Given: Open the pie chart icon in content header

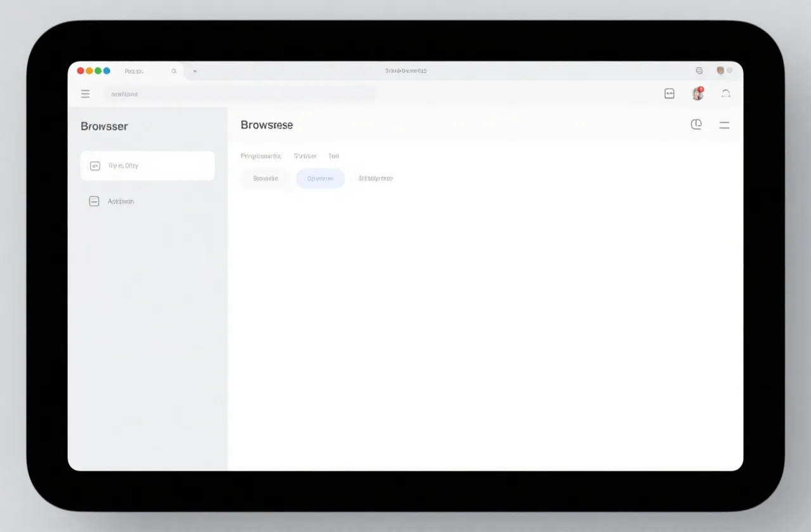Looking at the screenshot, I should pos(696,125).
